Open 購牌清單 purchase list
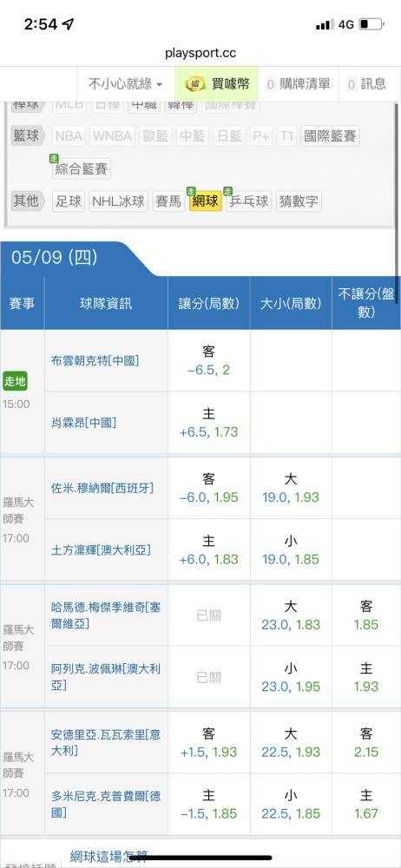Screen dimensions: 401x868 coord(299,84)
